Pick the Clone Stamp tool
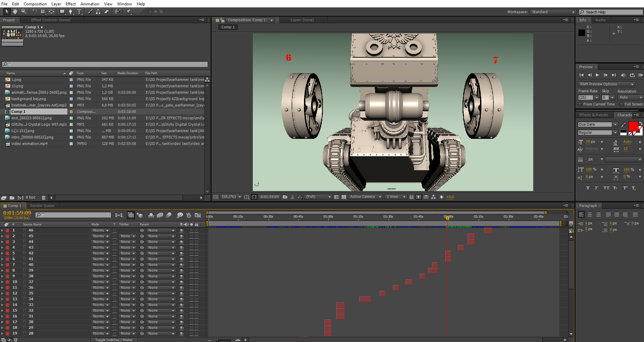Viewport: 644px width, 342px height. (x=98, y=11)
